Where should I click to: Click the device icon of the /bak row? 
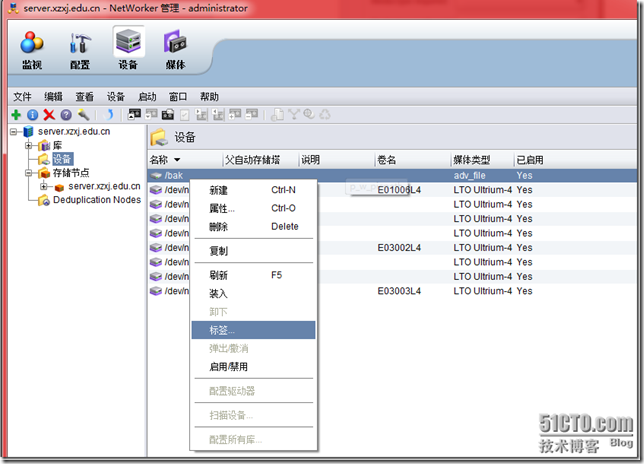(156, 175)
